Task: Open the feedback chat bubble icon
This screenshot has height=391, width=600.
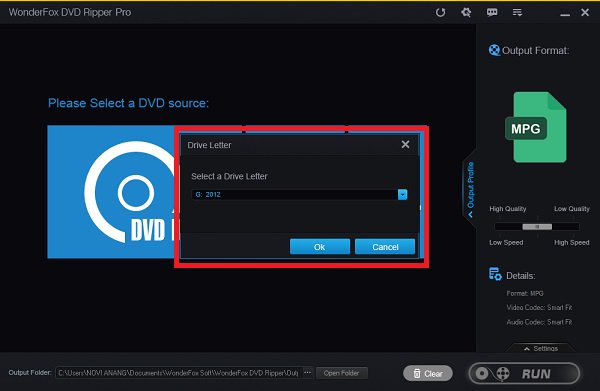Action: click(x=492, y=12)
